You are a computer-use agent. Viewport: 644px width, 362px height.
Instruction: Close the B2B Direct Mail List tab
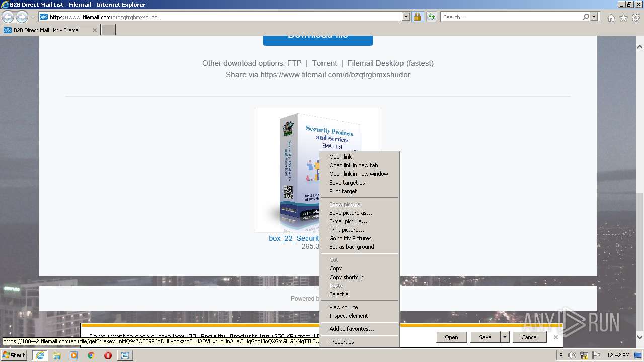94,30
